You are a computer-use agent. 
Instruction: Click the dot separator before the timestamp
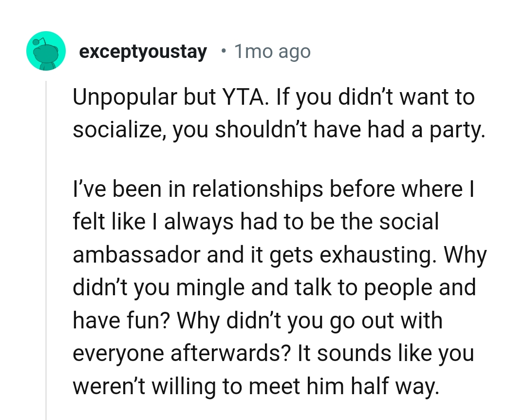click(x=223, y=51)
